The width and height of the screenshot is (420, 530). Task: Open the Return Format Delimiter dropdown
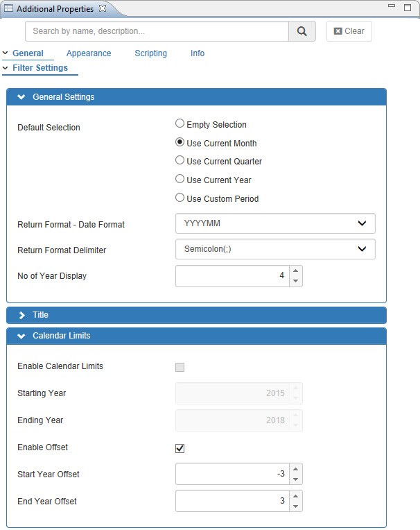275,249
